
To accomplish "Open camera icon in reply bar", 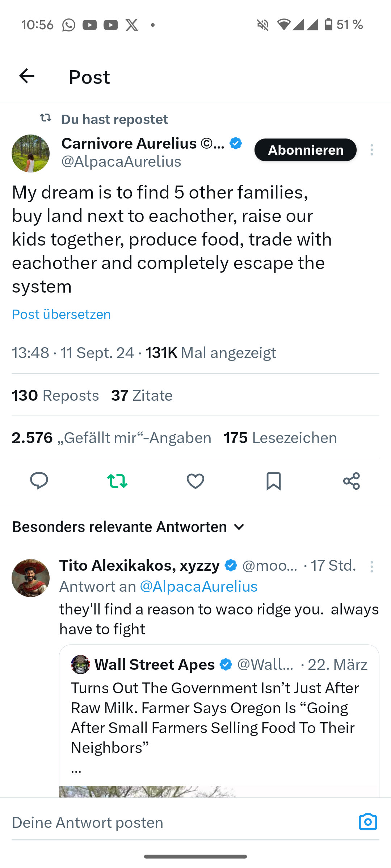I will [368, 822].
